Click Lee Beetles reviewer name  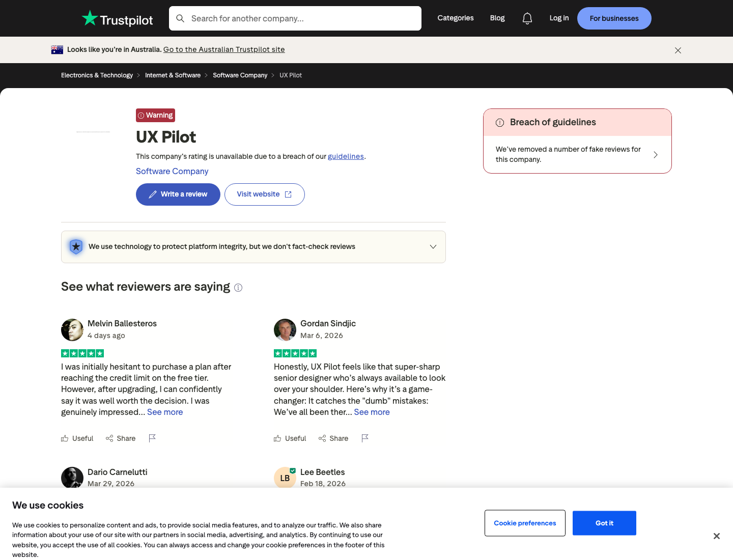point(322,472)
